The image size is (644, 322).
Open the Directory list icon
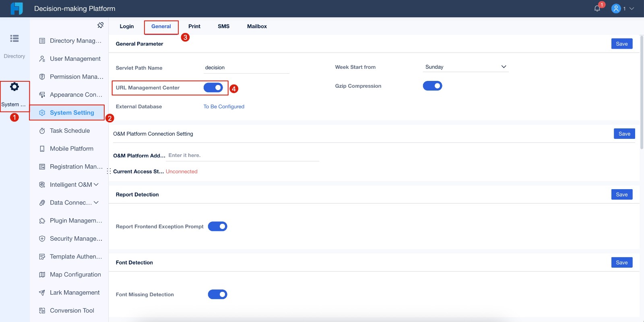coord(14,38)
